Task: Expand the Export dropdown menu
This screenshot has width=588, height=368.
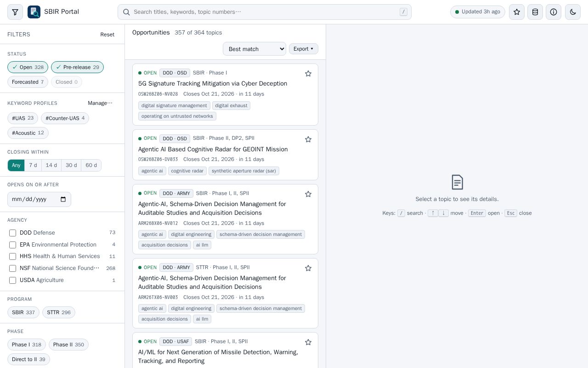Action: click(304, 49)
